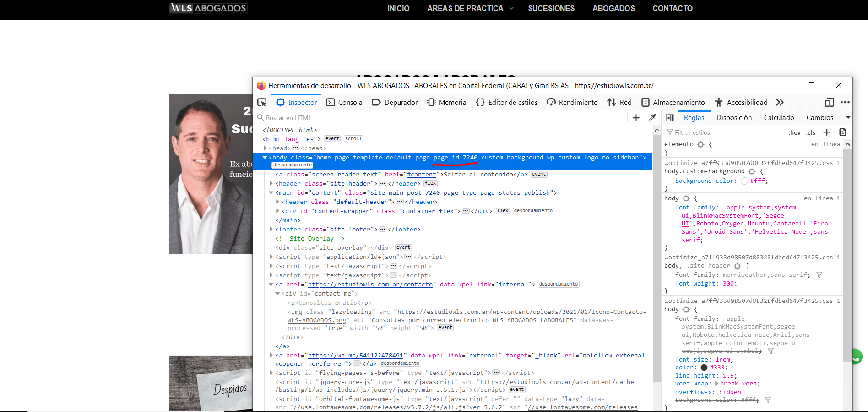This screenshot has height=412, width=868.
Task: Collapse the body element node
Action: click(265, 157)
